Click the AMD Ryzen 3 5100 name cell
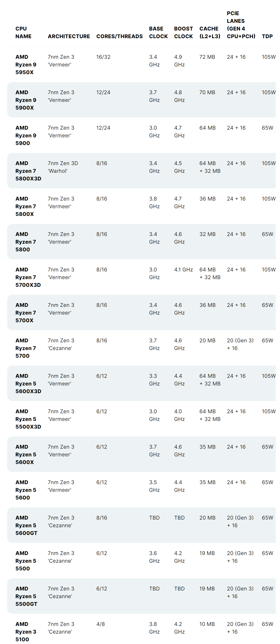 (26, 632)
